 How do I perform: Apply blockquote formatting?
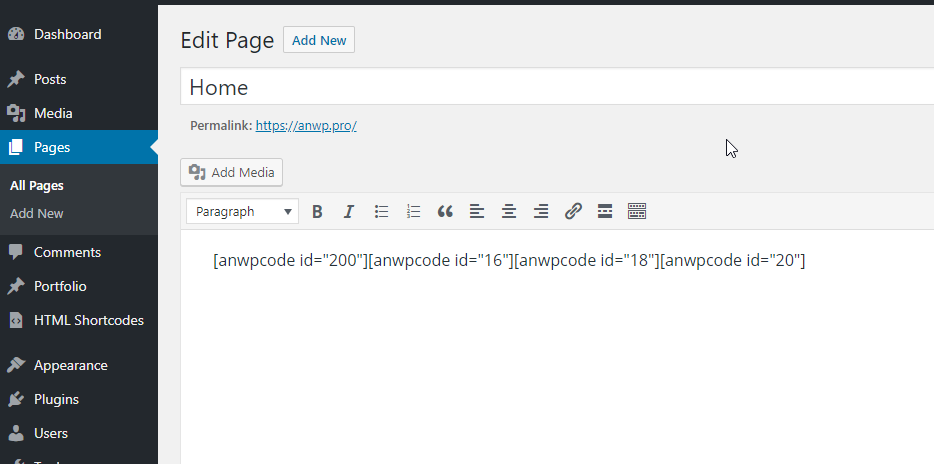coord(445,211)
